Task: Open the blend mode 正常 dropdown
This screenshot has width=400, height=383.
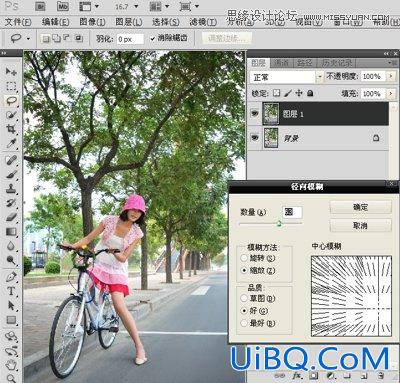Action: 286,77
